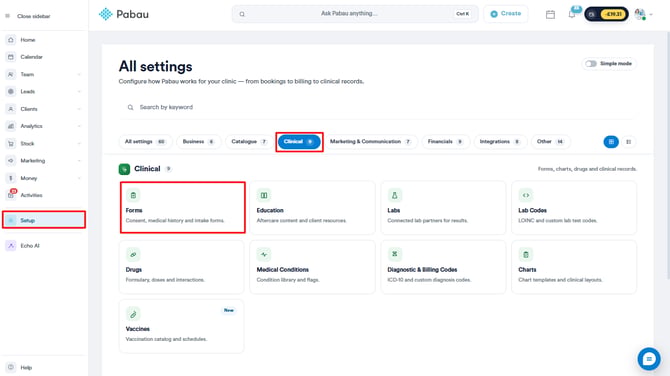The height and width of the screenshot is (376, 670).
Task: Expand the Analytics sidebar chevron
Action: (x=79, y=126)
